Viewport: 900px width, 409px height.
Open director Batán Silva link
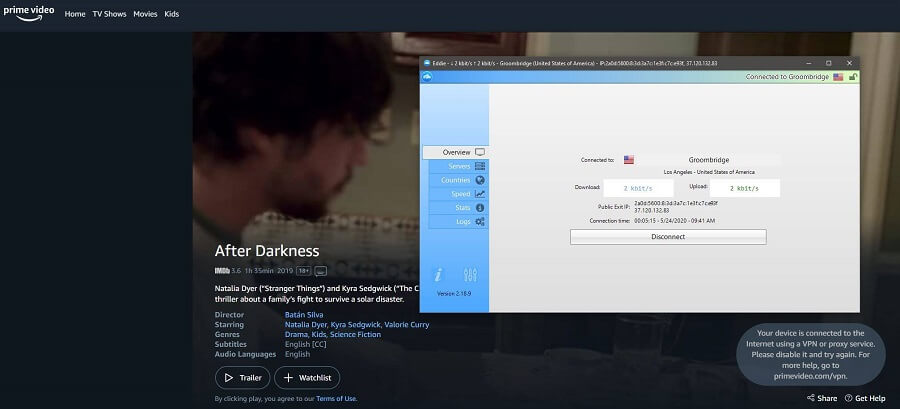coord(304,315)
